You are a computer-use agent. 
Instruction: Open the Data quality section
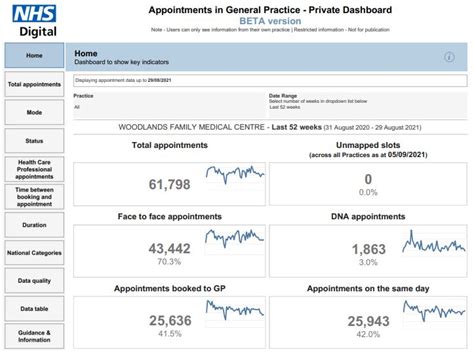click(x=34, y=281)
